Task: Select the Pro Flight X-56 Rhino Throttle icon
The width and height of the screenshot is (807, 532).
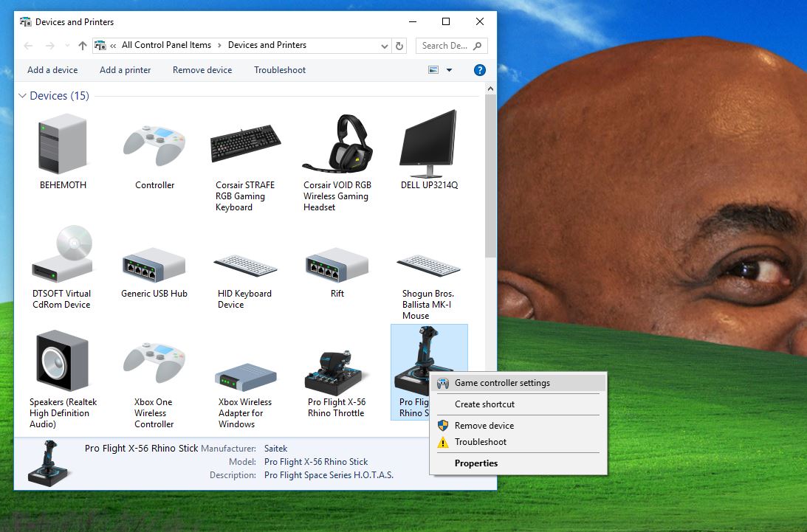Action: click(337, 373)
